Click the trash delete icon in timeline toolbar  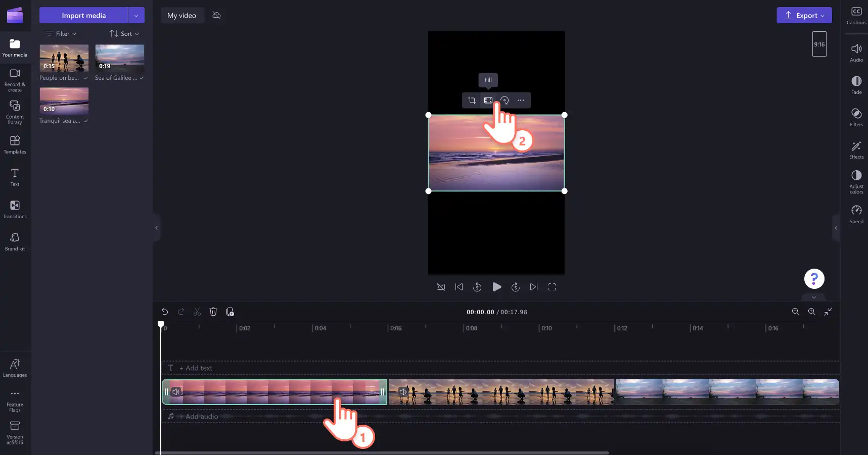(x=213, y=312)
